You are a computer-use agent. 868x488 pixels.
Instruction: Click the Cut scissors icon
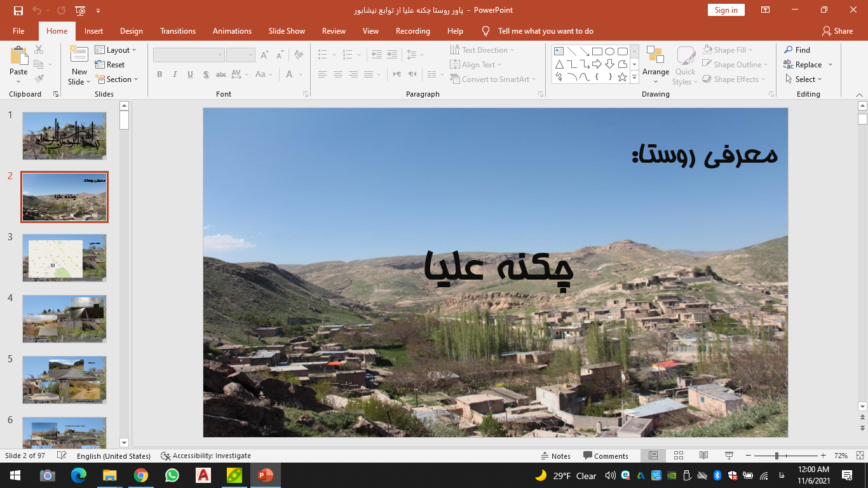[x=39, y=50]
